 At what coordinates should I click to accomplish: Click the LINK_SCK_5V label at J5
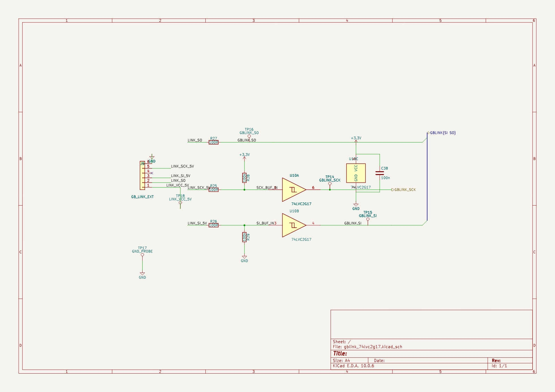point(182,166)
